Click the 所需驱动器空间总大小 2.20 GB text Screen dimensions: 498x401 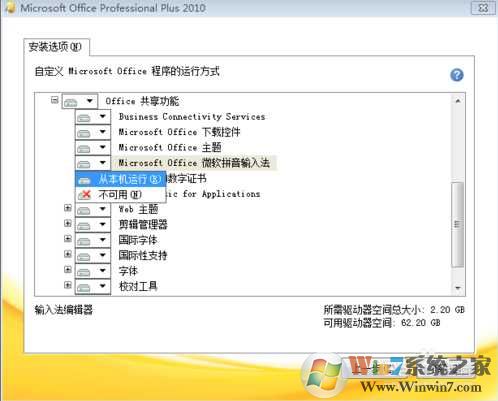coord(394,310)
